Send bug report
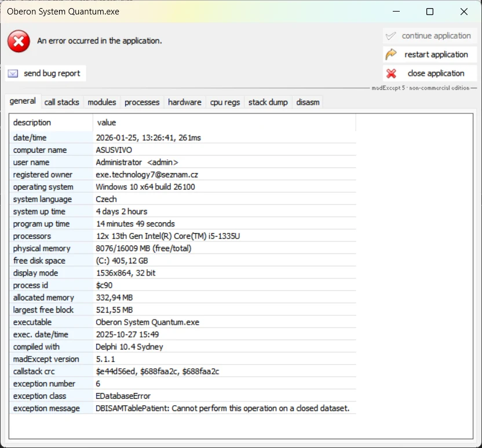Image resolution: width=482 pixels, height=448 pixels. pyautogui.click(x=46, y=74)
